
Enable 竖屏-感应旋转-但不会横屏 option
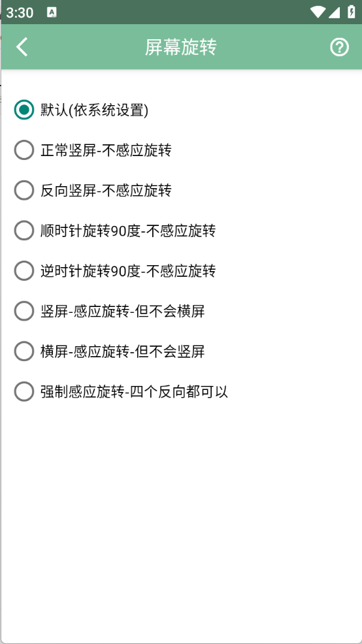(x=24, y=311)
